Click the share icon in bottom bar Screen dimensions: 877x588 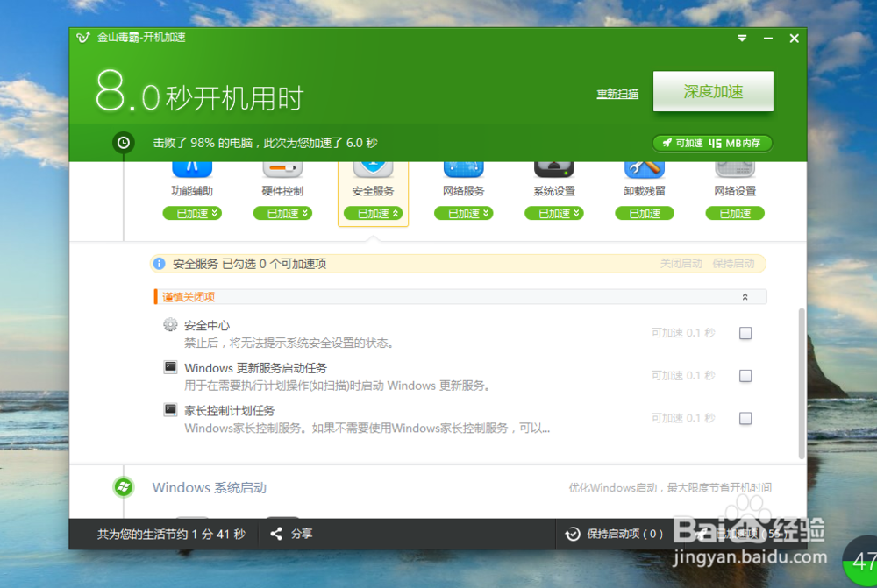click(276, 534)
